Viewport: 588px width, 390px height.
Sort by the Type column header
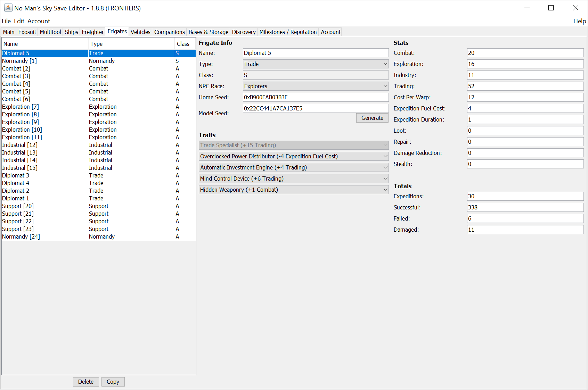point(131,44)
